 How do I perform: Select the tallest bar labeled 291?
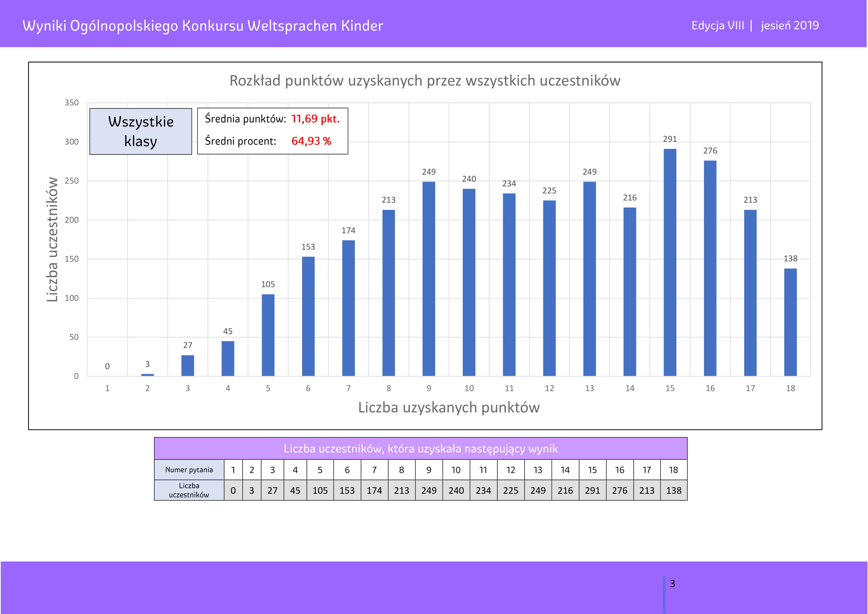click(670, 262)
